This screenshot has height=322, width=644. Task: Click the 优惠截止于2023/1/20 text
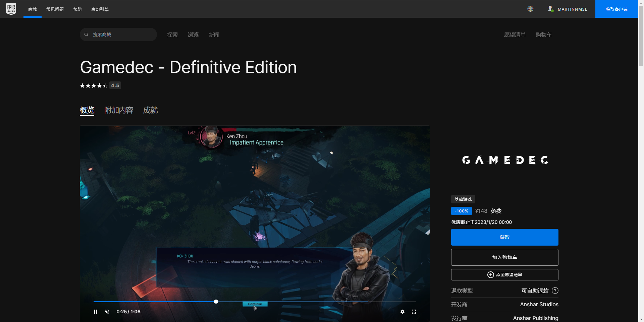pyautogui.click(x=481, y=222)
